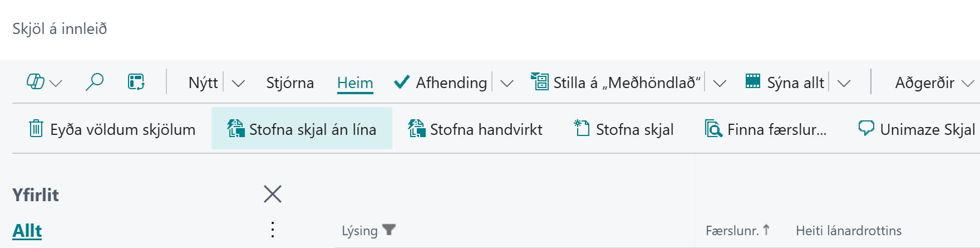Click the Unimaze Skjal speech-bubble icon
Image resolution: width=980 pixels, height=248 pixels.
coord(866,129)
